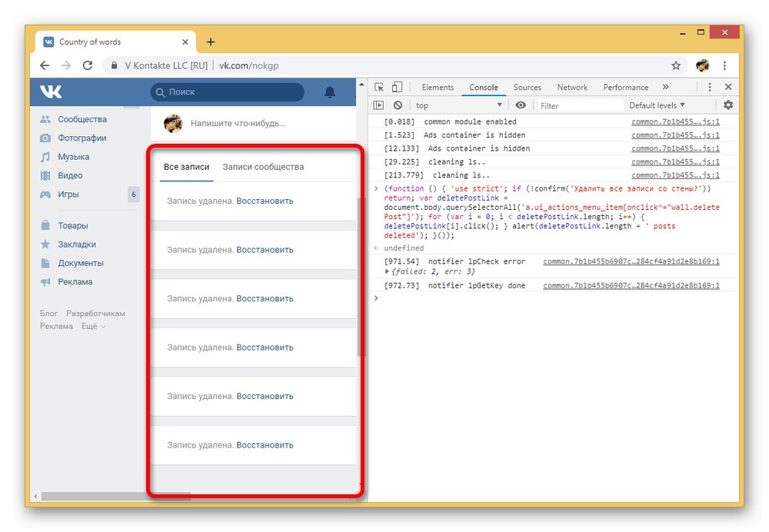Show console sidebar icon
Viewport: 769px width, 532px height.
(378, 105)
